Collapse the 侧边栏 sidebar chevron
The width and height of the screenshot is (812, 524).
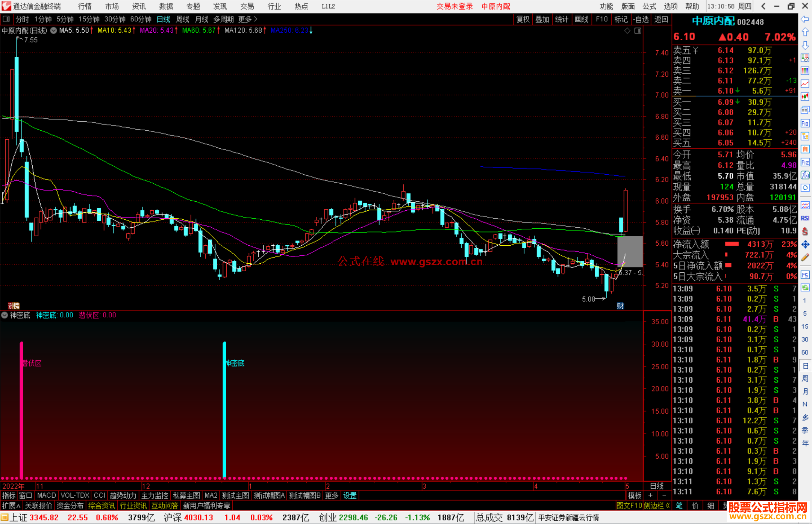[x=668, y=506]
